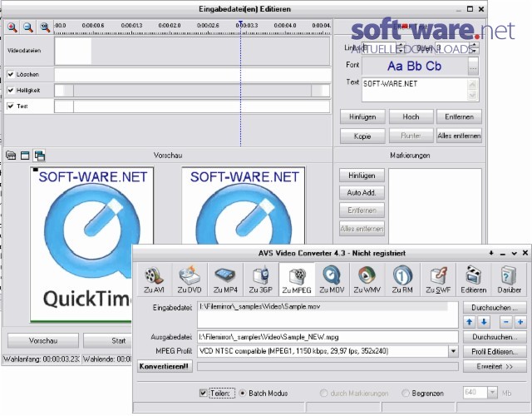Image resolution: width=532 pixels, height=416 pixels.
Task: Click the Oben value spinner arrows
Action: click(475, 48)
